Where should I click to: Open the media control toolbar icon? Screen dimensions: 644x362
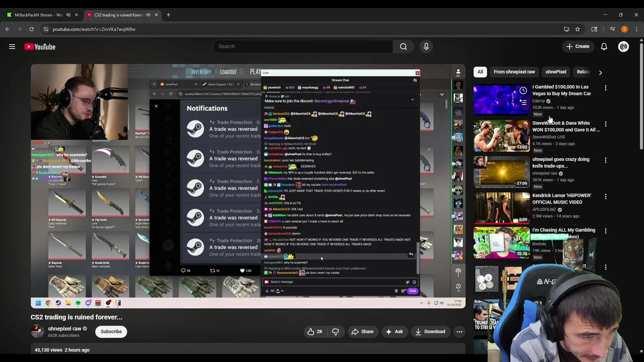pyautogui.click(x=612, y=29)
